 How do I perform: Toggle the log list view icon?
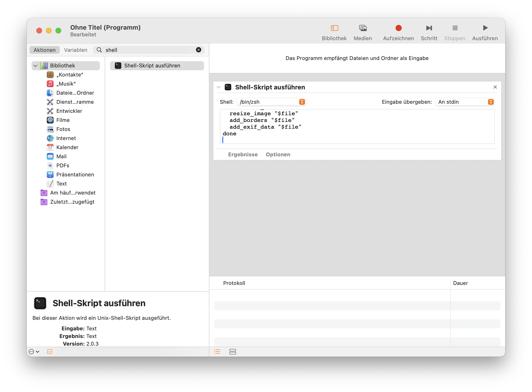pyautogui.click(x=217, y=352)
